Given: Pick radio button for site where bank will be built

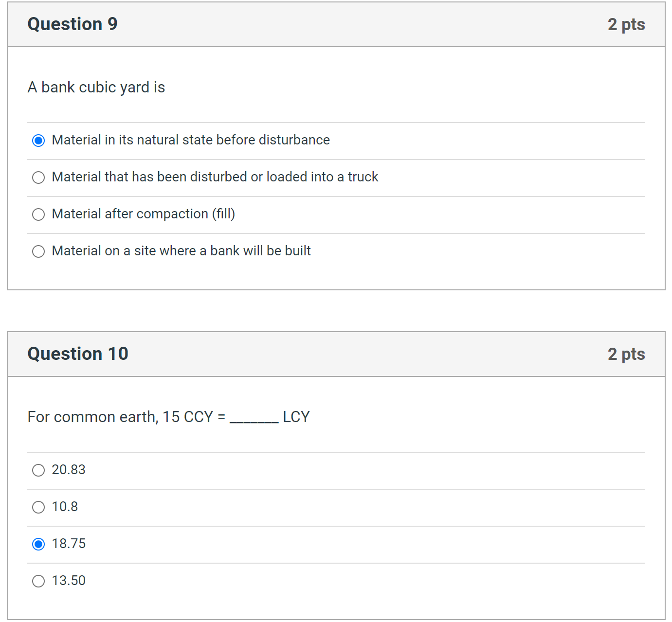Looking at the screenshot, I should pyautogui.click(x=38, y=251).
